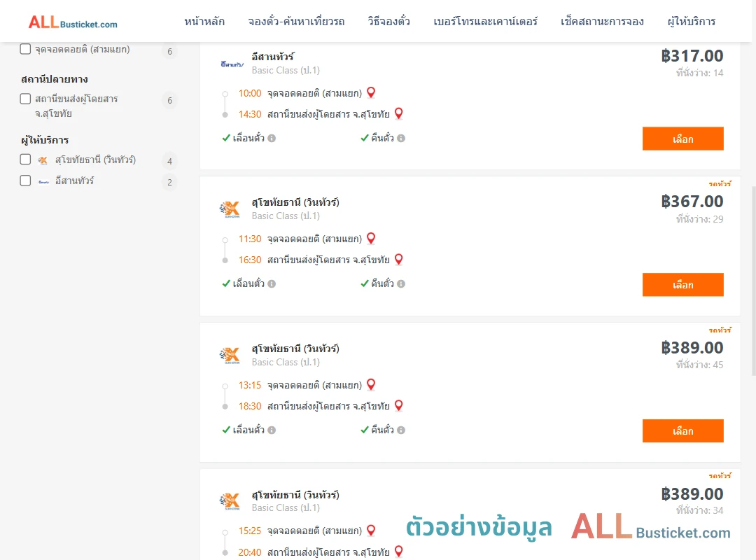This screenshot has width=756, height=560.
Task: Click the อีสานทัวร์ logo in operator filter
Action: [x=43, y=182]
